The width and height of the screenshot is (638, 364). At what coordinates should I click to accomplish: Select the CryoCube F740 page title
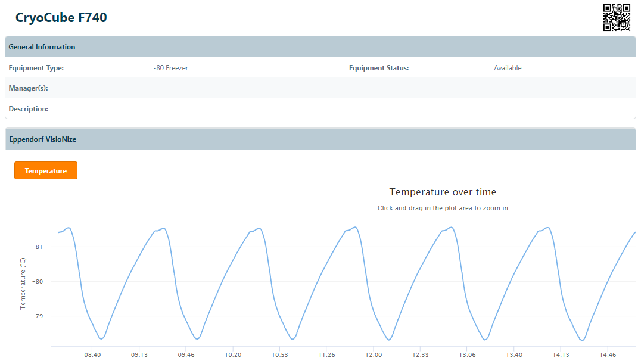[61, 18]
